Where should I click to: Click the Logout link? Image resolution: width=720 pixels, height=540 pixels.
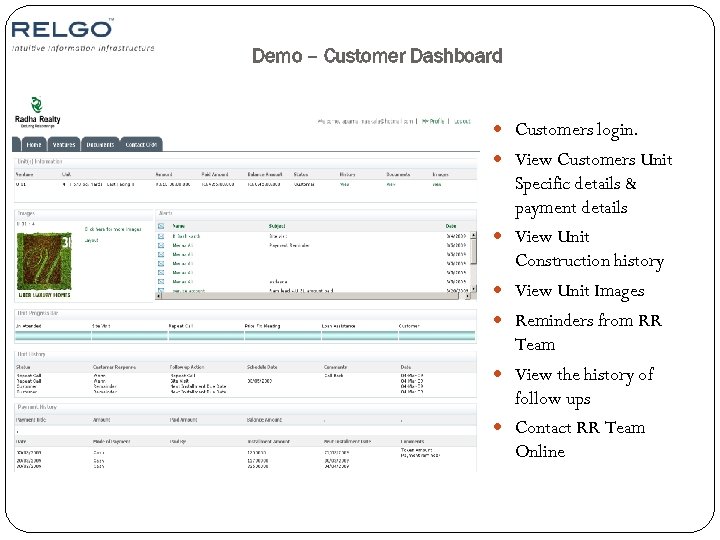pyautogui.click(x=462, y=121)
